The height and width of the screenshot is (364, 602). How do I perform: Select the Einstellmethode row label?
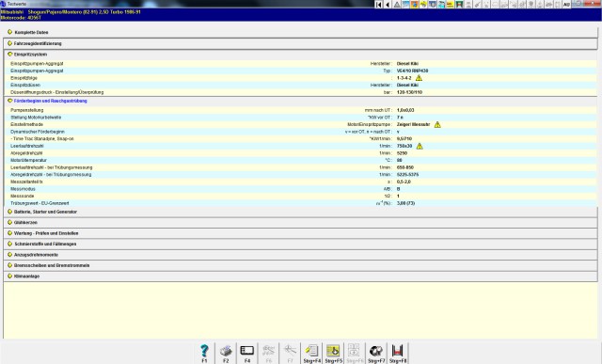point(27,124)
